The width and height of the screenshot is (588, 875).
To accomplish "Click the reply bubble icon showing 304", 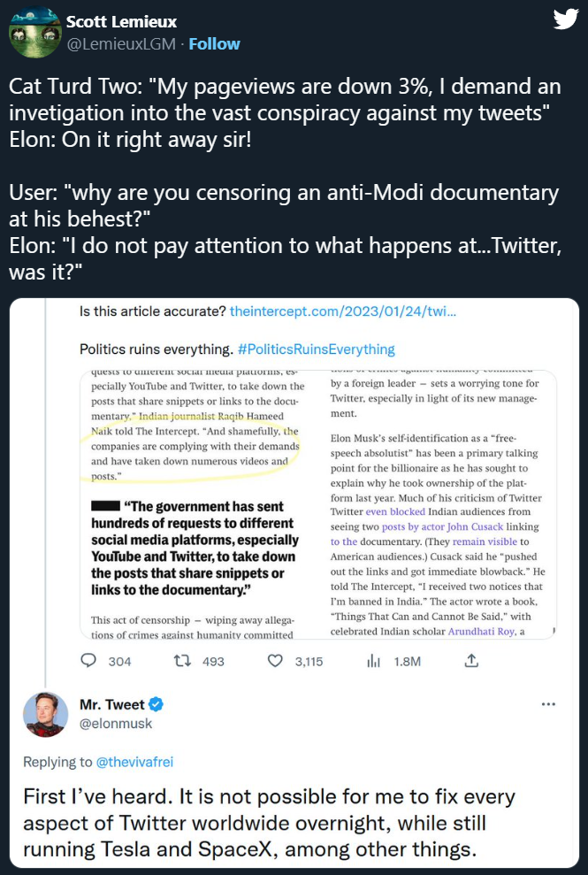I will (88, 661).
